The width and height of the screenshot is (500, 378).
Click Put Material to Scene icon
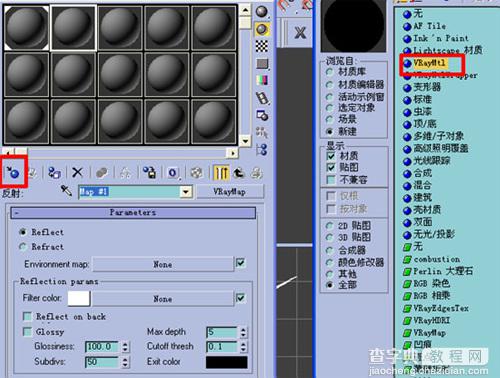32,173
